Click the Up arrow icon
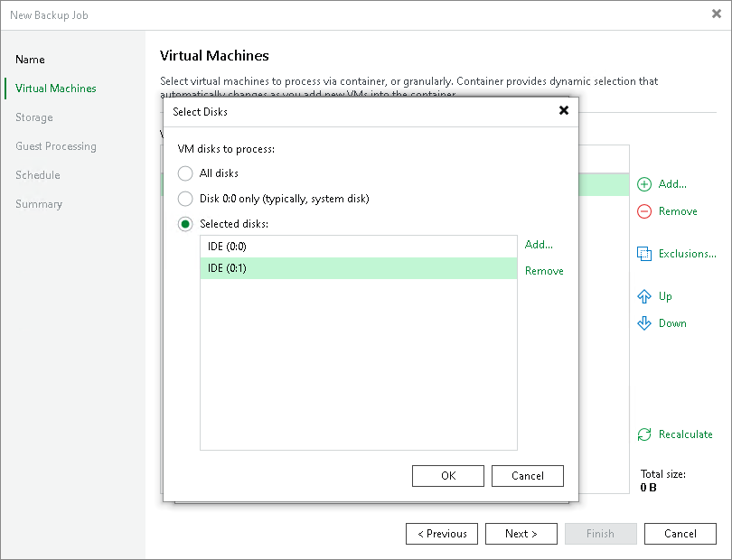 coord(644,296)
